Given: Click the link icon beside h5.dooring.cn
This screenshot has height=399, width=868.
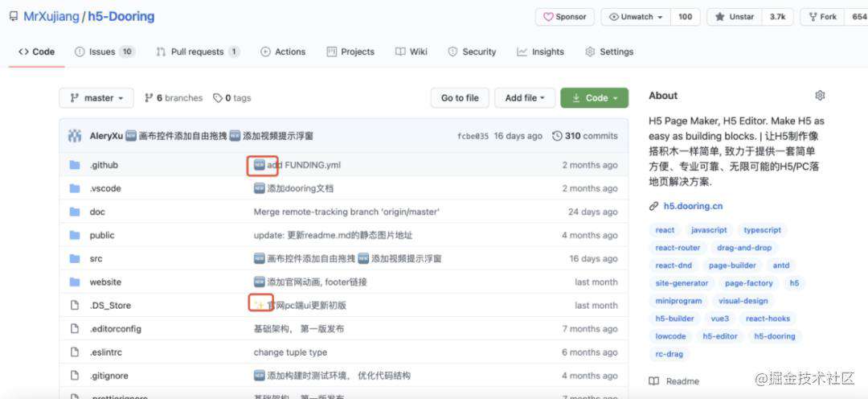Looking at the screenshot, I should pyautogui.click(x=653, y=206).
